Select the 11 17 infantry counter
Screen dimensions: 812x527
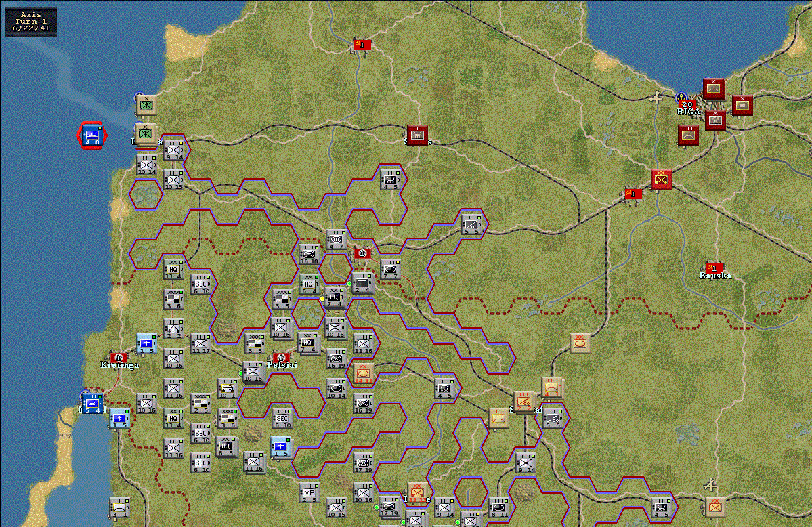click(200, 344)
